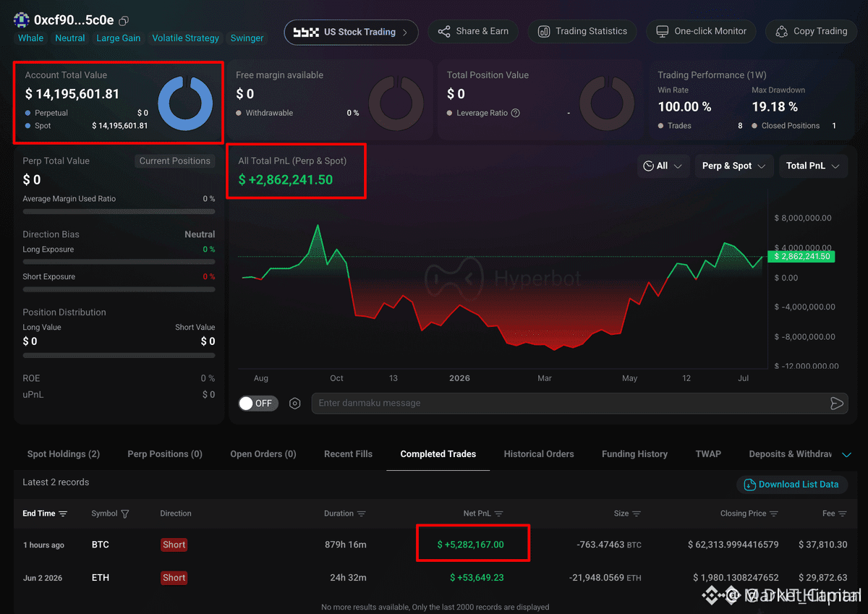868x614 pixels.
Task: Start Copy Trading
Action: [811, 32]
